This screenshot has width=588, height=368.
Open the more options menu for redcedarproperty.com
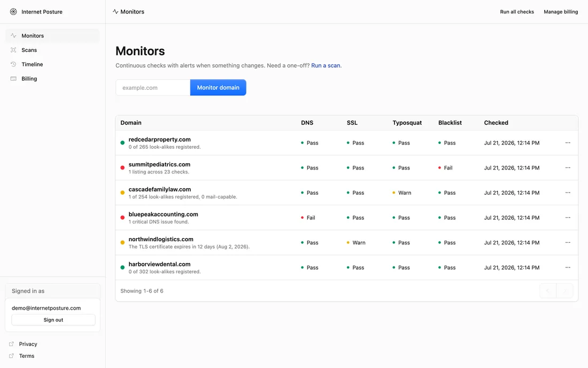pos(568,143)
